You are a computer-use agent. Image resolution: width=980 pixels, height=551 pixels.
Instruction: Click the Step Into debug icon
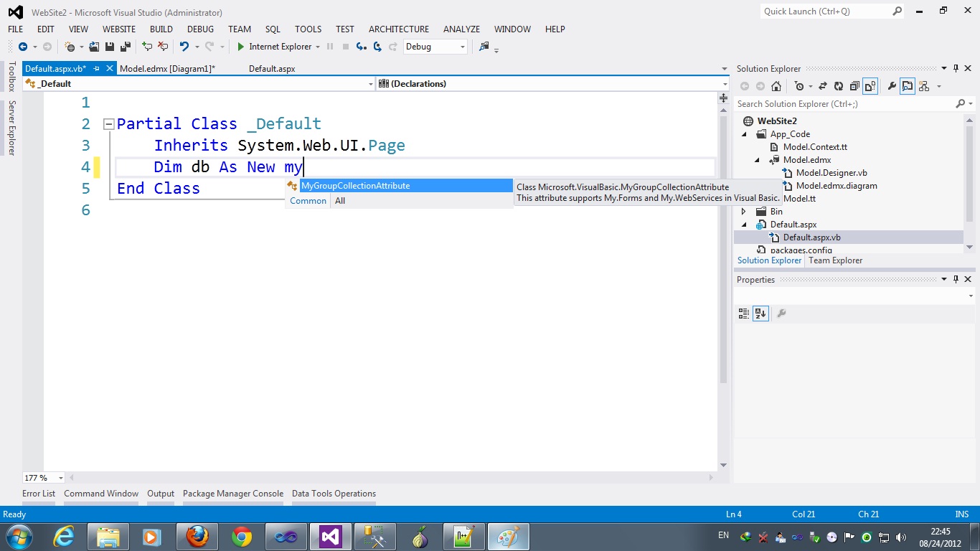(362, 47)
